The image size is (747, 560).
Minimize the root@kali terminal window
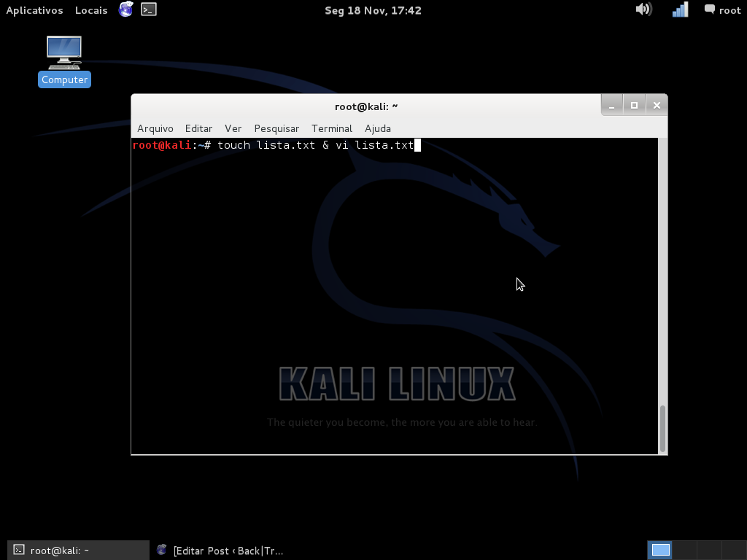(x=612, y=105)
